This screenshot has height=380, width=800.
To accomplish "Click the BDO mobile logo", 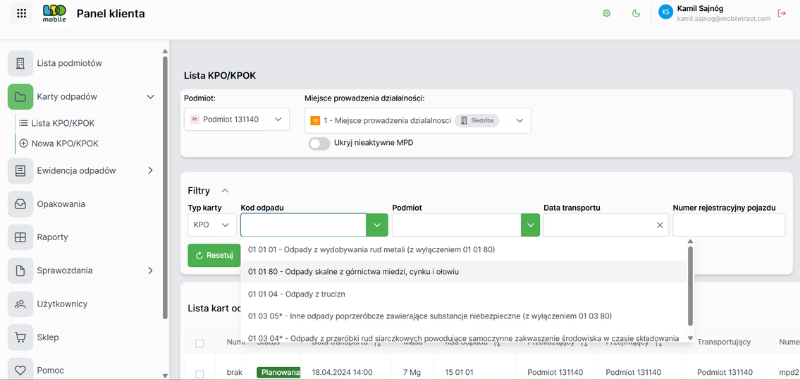I will pyautogui.click(x=54, y=14).
